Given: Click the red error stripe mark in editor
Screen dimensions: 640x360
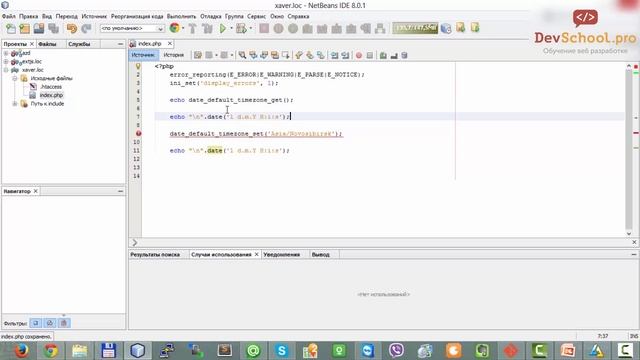Looking at the screenshot, I should coord(636,133).
